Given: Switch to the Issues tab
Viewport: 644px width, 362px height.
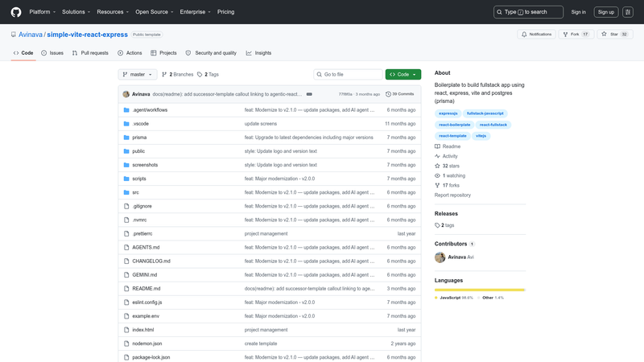Looking at the screenshot, I should (x=52, y=53).
